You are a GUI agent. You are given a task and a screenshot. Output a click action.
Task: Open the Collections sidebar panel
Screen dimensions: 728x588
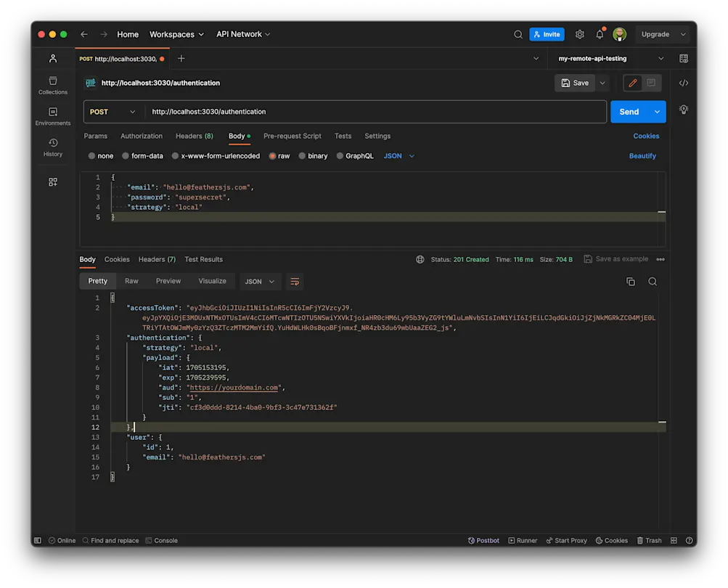52,85
